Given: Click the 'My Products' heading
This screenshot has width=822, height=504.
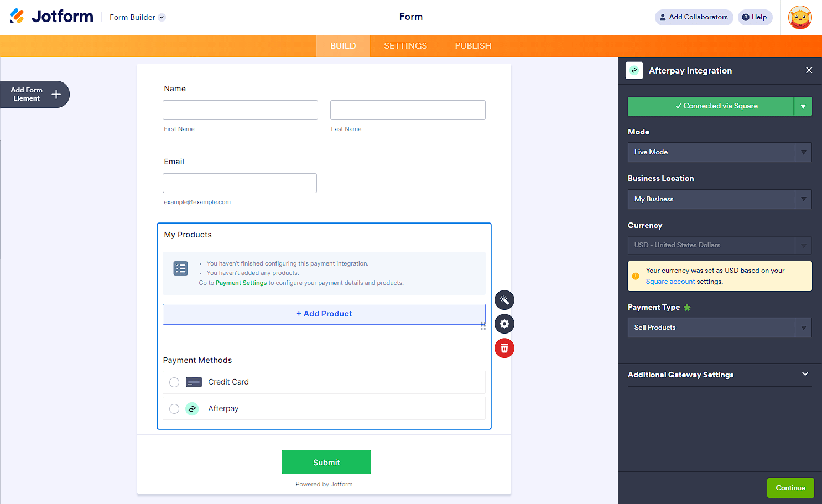Looking at the screenshot, I should 188,235.
